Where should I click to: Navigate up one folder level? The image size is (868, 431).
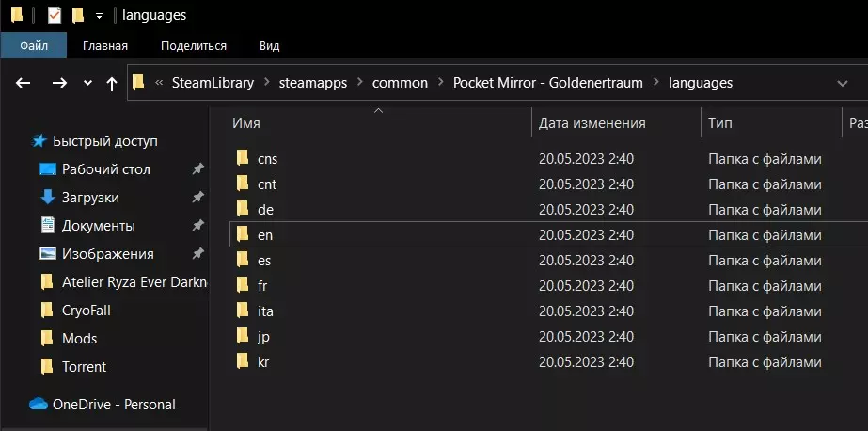[112, 83]
